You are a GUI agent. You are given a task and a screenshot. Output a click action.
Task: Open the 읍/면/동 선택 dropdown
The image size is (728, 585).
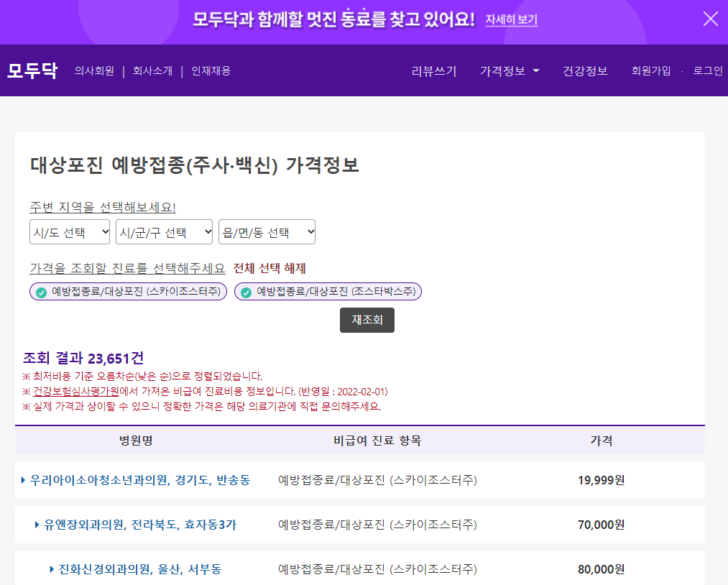tap(267, 231)
